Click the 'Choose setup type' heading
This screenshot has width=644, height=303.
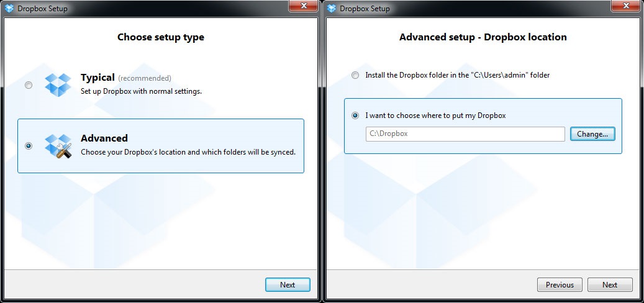161,37
